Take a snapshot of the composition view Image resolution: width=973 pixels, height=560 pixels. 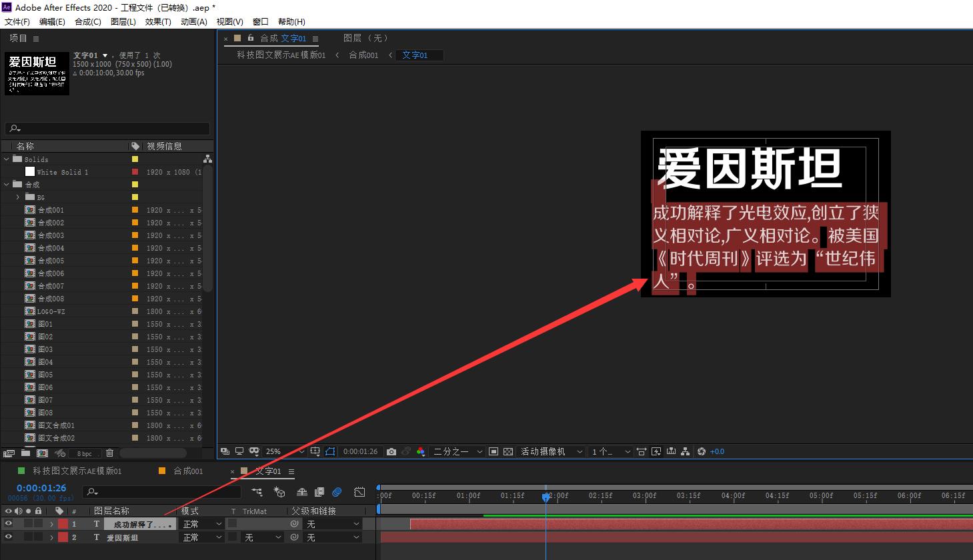point(391,451)
